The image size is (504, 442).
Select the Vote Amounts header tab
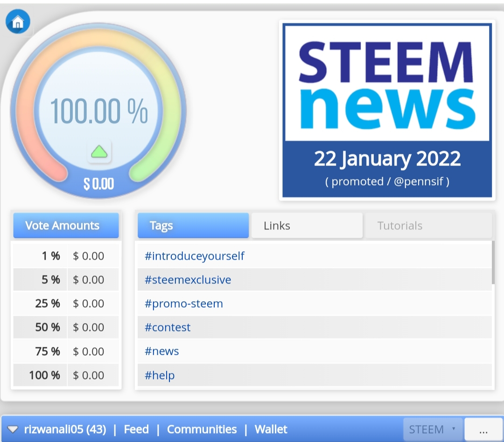(x=66, y=226)
